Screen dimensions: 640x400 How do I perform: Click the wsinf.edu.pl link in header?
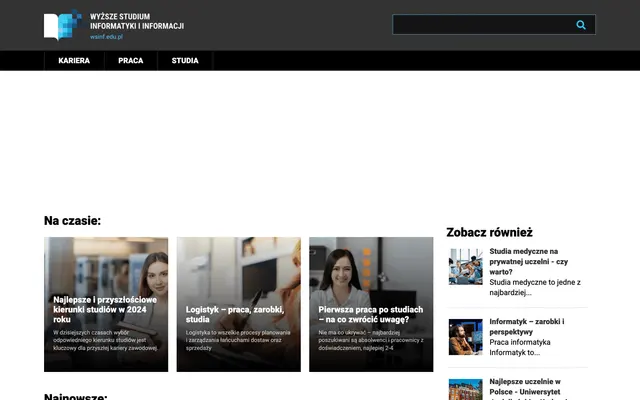(106, 37)
